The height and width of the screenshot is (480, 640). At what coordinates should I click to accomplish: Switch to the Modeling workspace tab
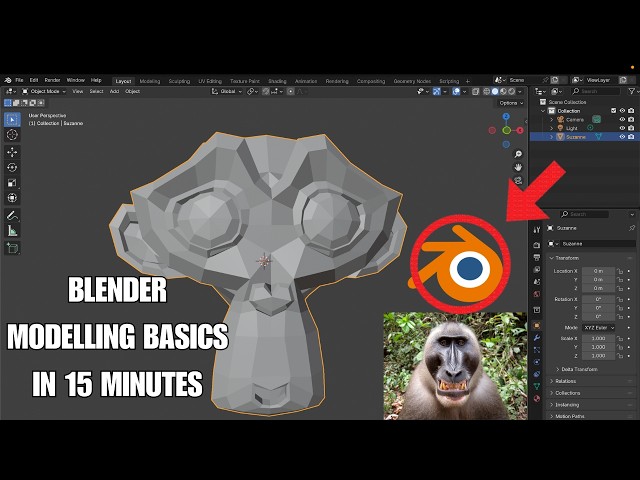coord(150,81)
